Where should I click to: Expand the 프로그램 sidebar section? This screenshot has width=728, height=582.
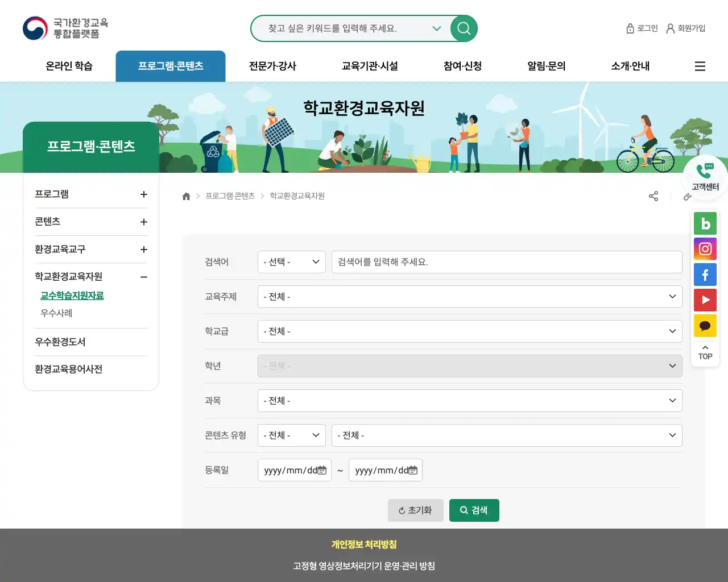143,194
